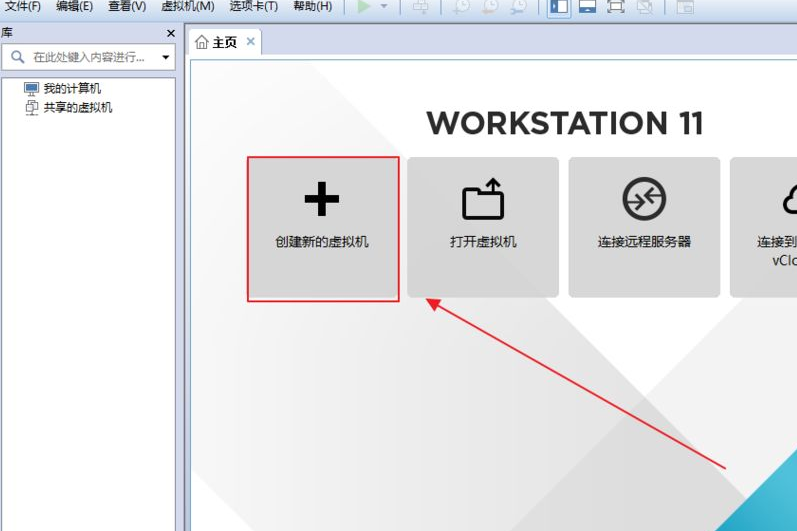The height and width of the screenshot is (531, 797).
Task: Open the power options dropdown arrow
Action: click(384, 7)
